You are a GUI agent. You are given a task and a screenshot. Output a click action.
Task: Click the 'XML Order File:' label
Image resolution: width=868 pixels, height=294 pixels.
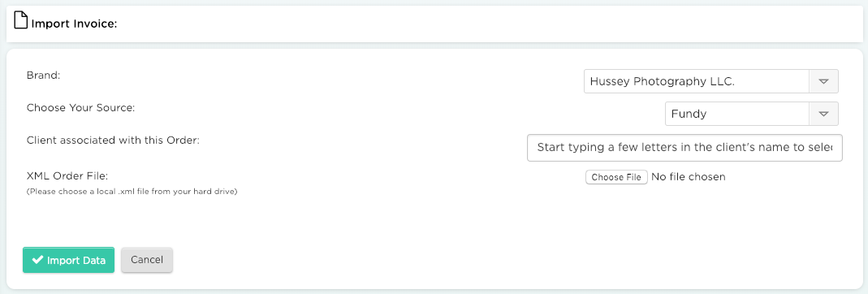click(67, 176)
